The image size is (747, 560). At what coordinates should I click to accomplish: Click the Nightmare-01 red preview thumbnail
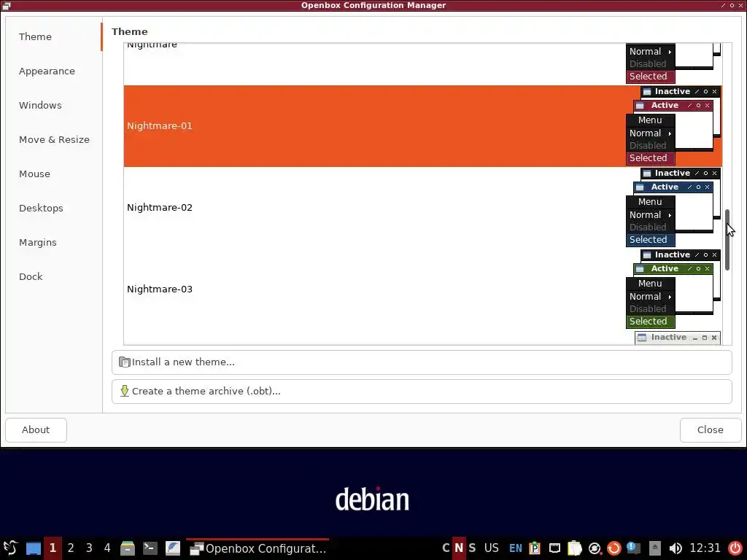tap(673, 125)
